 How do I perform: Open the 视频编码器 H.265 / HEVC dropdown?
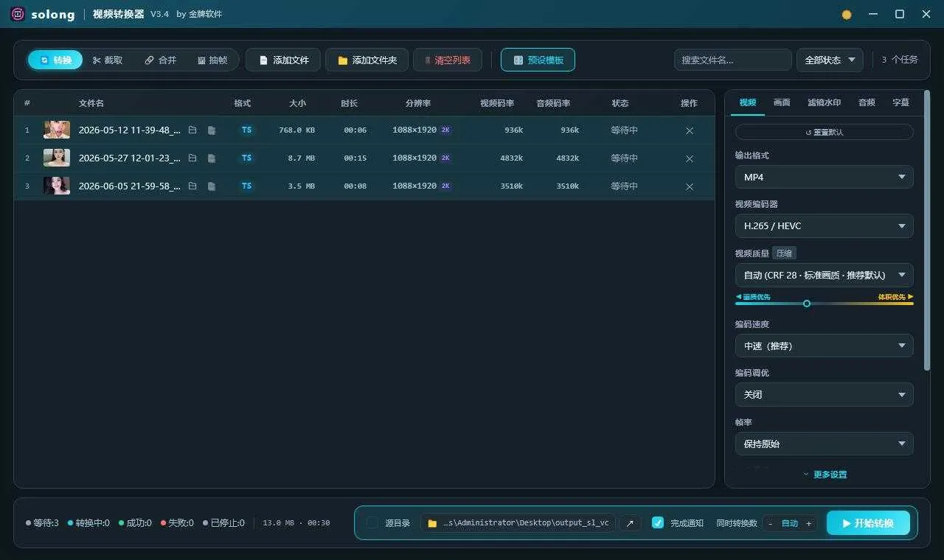coord(825,225)
